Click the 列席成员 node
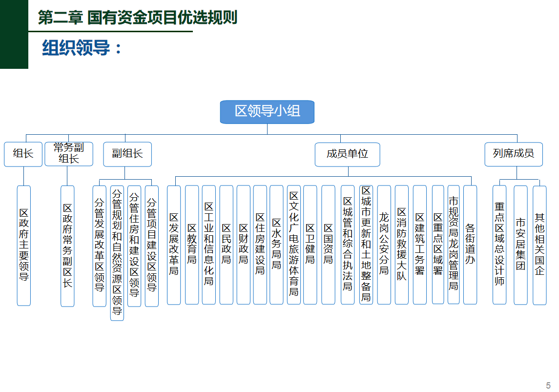 click(x=513, y=154)
